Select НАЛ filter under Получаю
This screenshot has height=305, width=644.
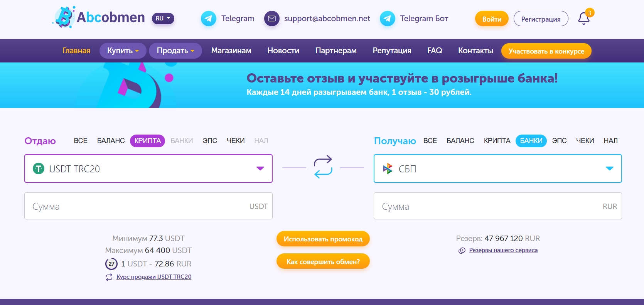pos(610,141)
